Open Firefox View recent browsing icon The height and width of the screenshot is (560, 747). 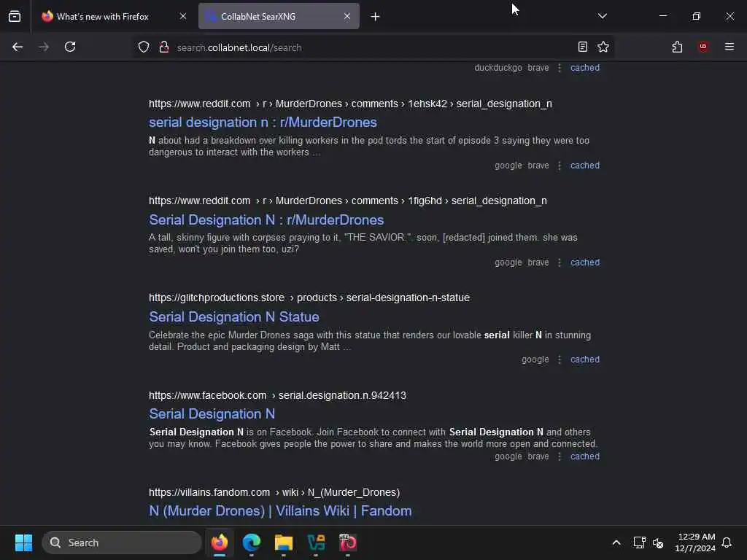15,16
